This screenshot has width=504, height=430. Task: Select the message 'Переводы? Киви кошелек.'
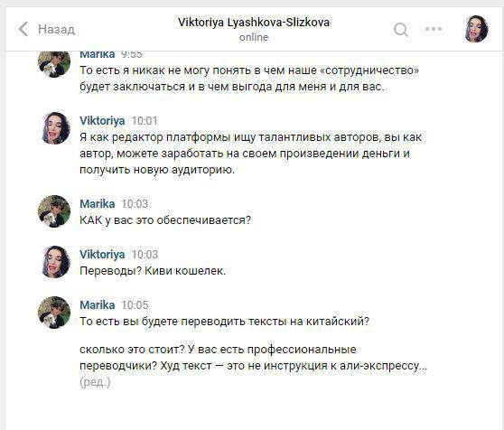tap(153, 271)
